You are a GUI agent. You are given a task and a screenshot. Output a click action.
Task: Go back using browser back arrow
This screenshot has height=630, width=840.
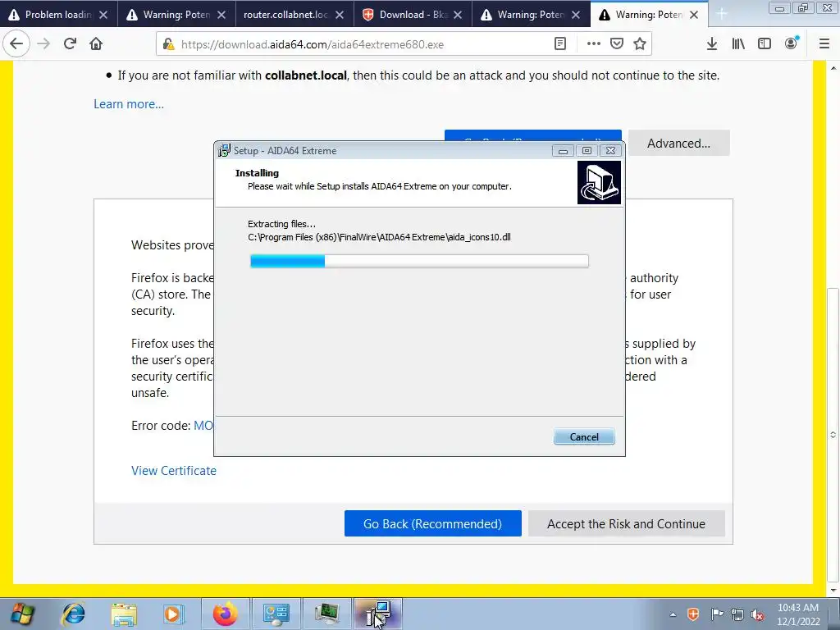tap(16, 44)
